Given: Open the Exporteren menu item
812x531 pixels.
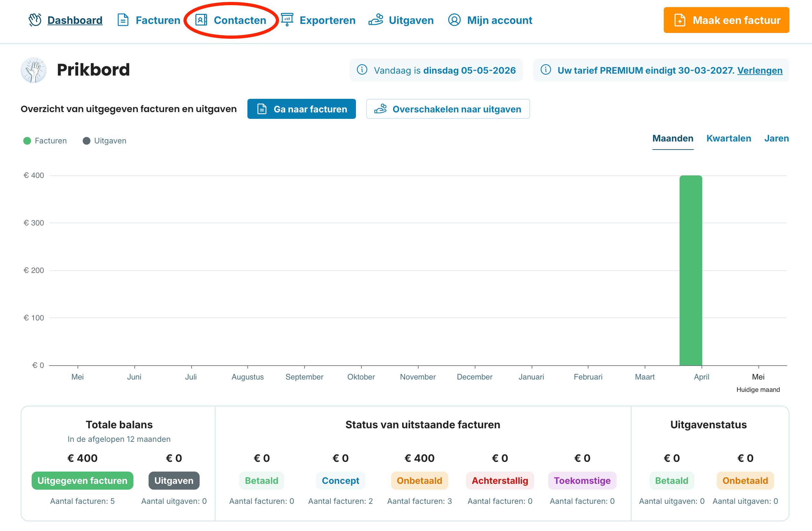Looking at the screenshot, I should click(327, 20).
